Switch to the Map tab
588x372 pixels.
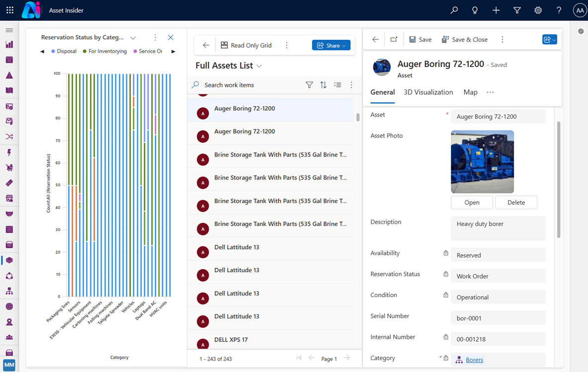(470, 92)
